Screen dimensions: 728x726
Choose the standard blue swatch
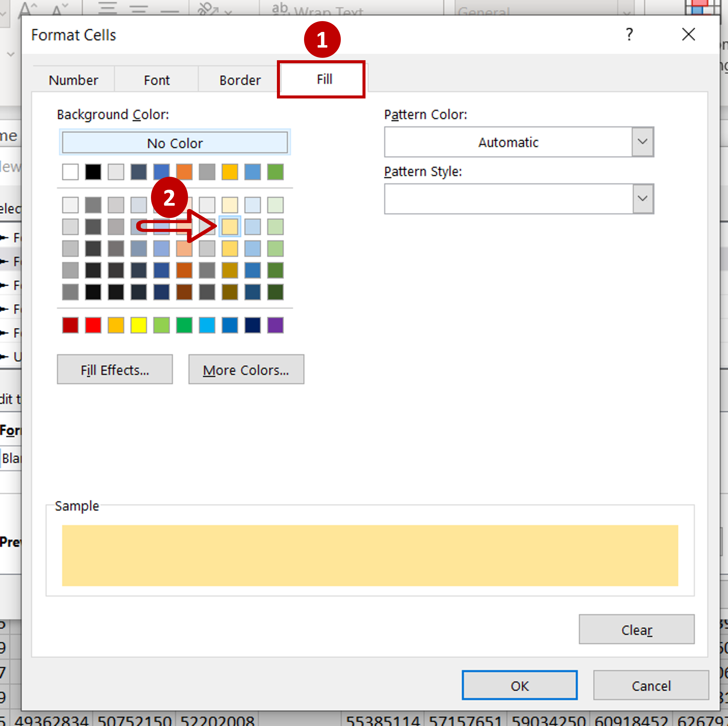[x=230, y=325]
